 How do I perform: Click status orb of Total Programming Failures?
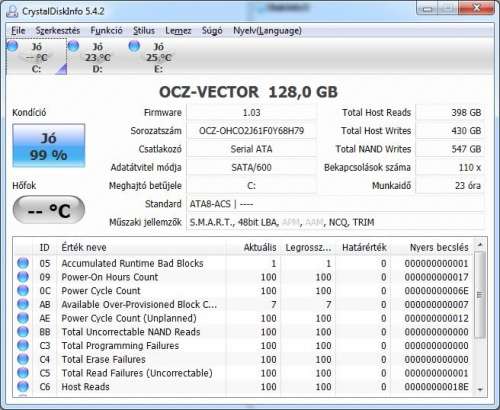click(x=23, y=346)
